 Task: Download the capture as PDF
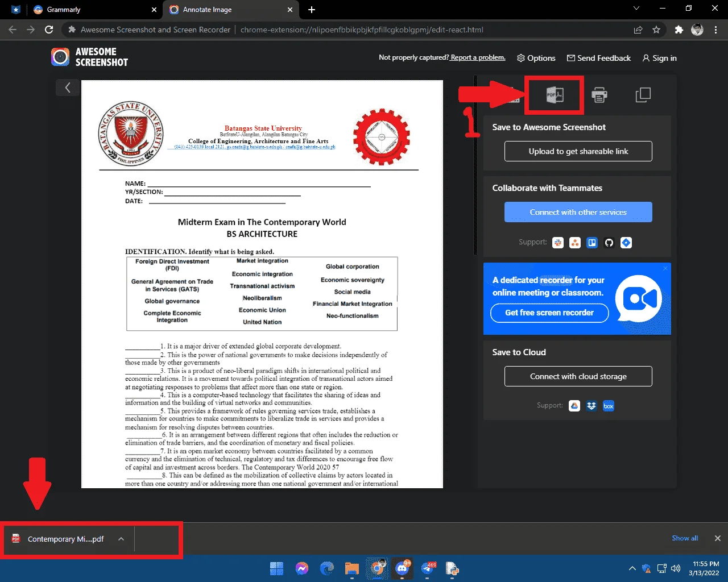click(555, 95)
